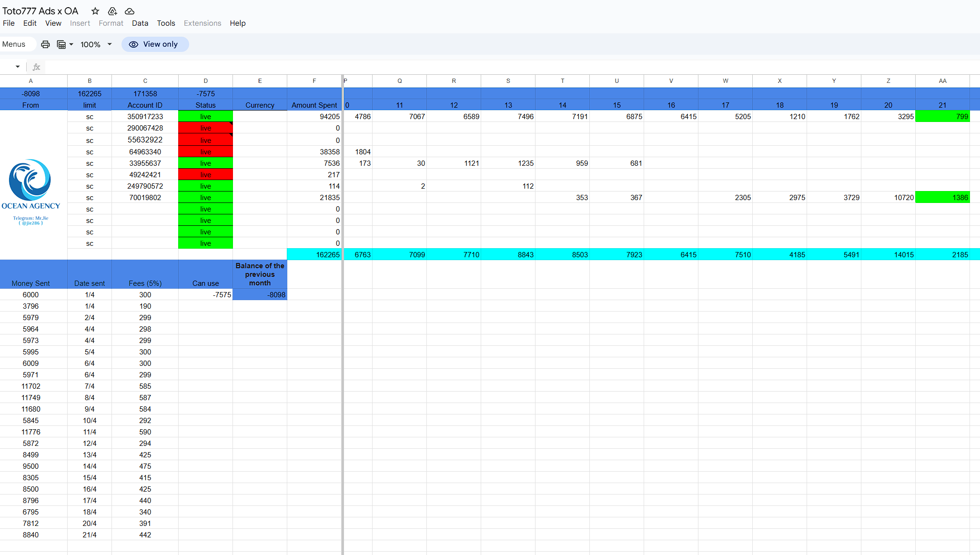Select column header AA

[942, 81]
